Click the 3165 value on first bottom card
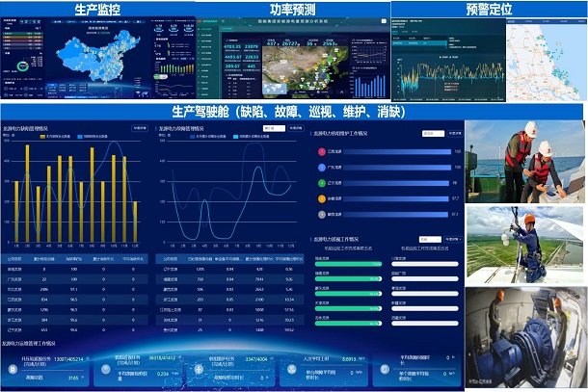 73,379
